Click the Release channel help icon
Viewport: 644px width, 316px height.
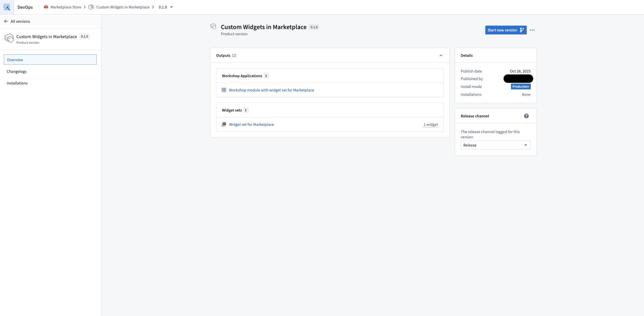click(526, 116)
